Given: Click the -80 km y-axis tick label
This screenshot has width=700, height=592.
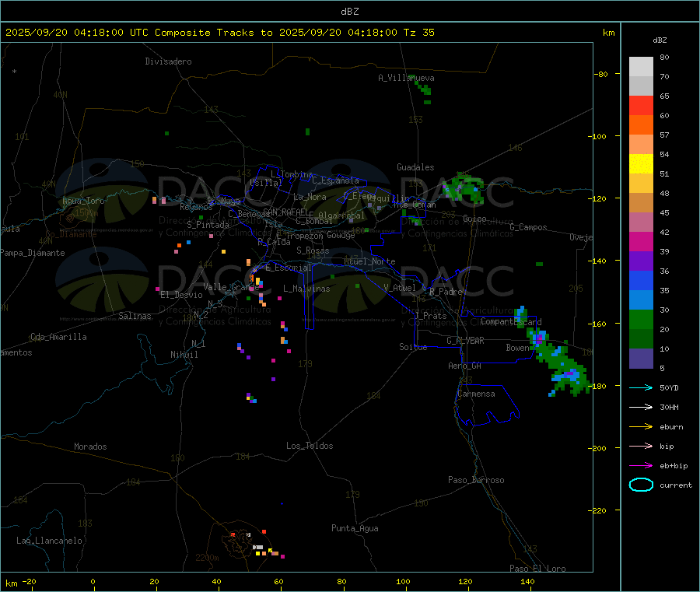Looking at the screenshot, I should (x=600, y=75).
